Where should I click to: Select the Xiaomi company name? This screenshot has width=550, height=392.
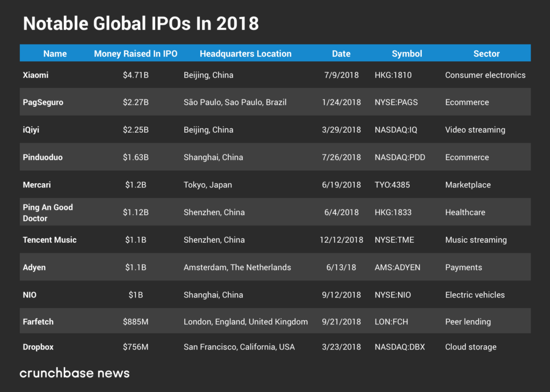[x=35, y=75]
